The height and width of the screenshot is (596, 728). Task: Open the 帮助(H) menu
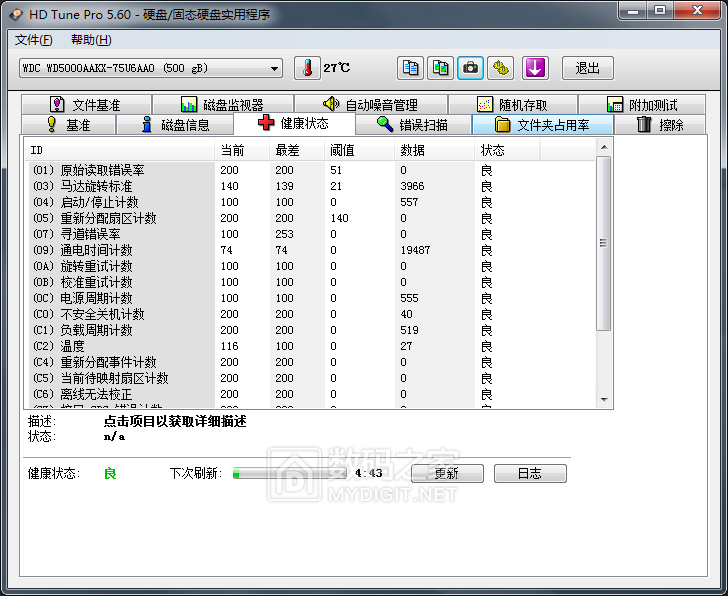(91, 40)
